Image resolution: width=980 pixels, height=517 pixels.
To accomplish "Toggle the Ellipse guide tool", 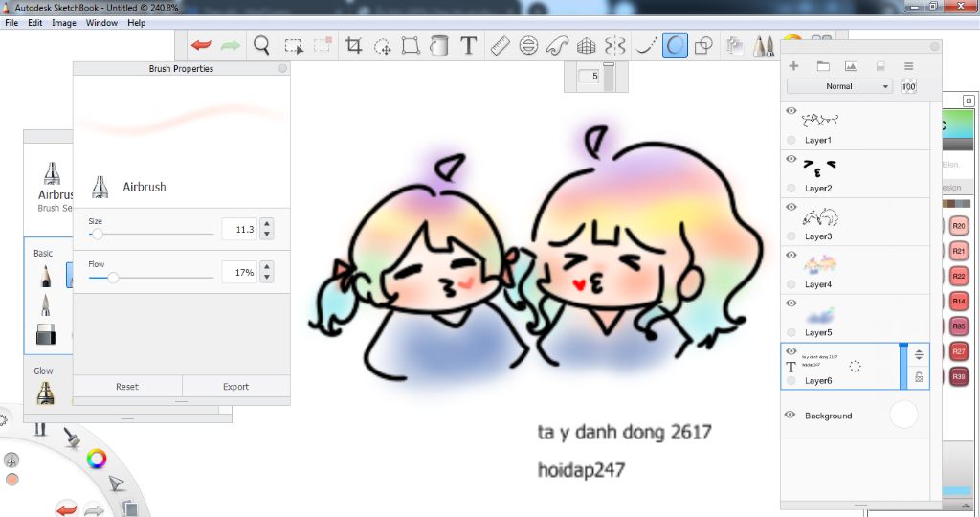I will tap(528, 46).
